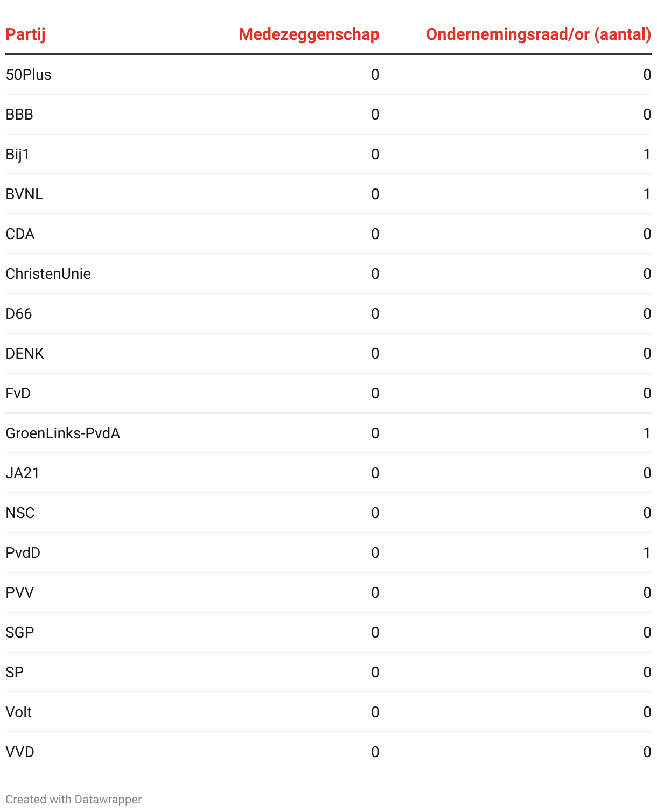Select the D66 party cell

[19, 313]
